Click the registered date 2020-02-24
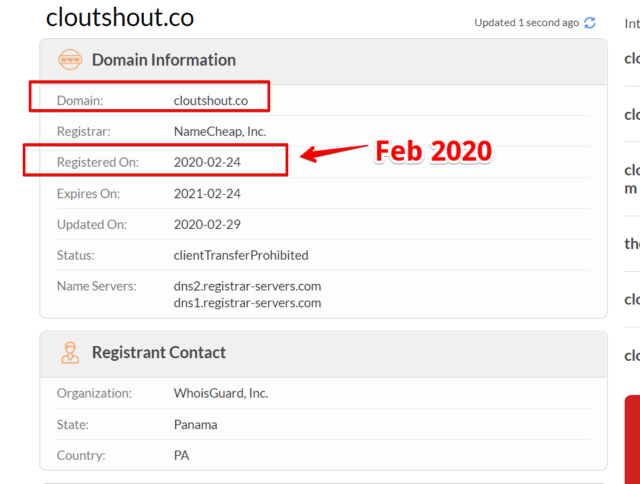Screen dimensions: 640x484 (x=207, y=162)
